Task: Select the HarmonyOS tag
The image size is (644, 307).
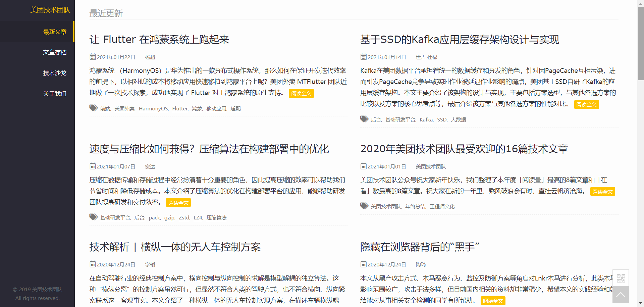Action: tap(153, 109)
